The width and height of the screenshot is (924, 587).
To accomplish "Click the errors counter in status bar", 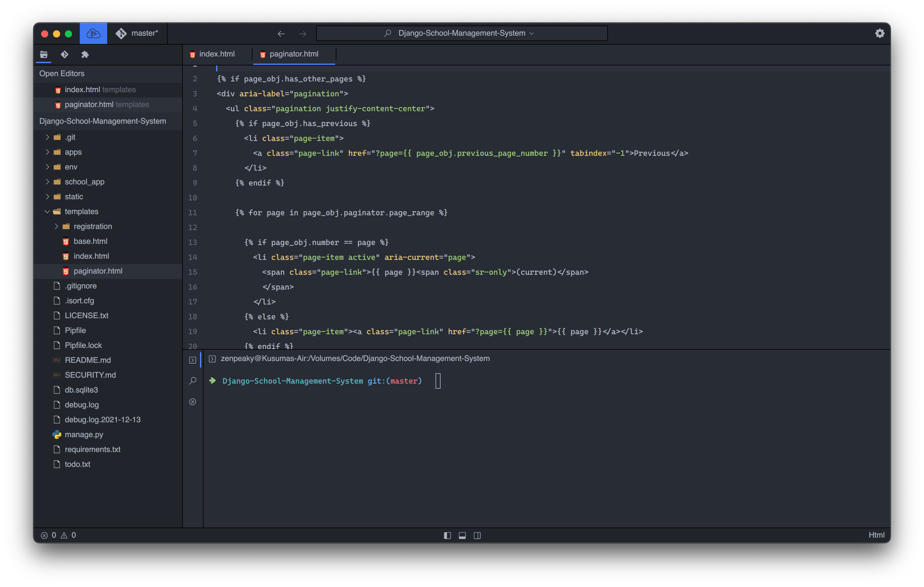I will click(x=48, y=535).
